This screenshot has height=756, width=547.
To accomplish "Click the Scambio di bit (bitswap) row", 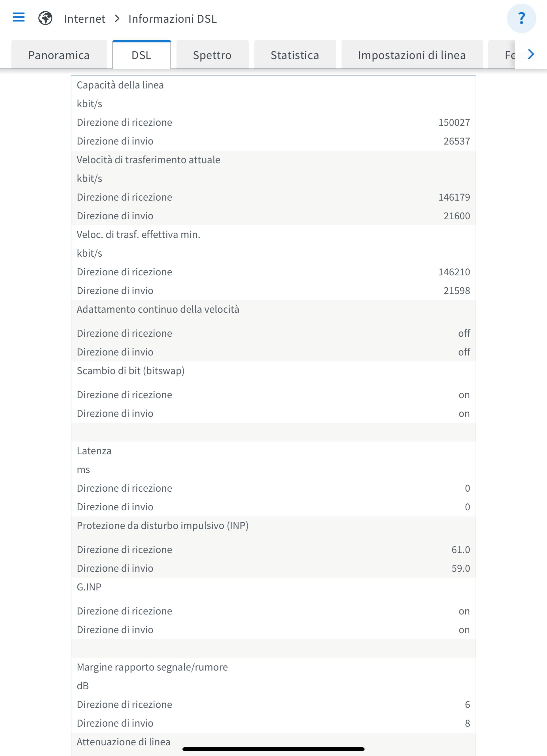I will 273,371.
